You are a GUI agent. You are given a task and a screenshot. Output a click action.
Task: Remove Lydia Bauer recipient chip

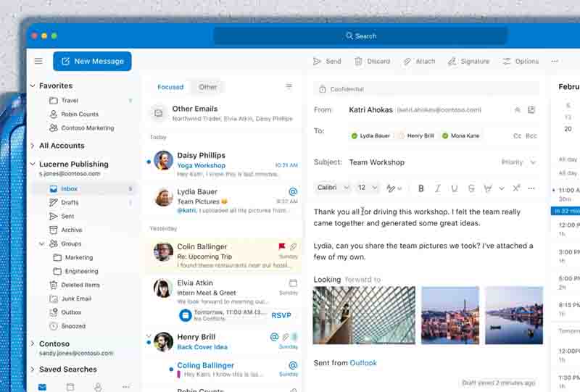(x=370, y=135)
